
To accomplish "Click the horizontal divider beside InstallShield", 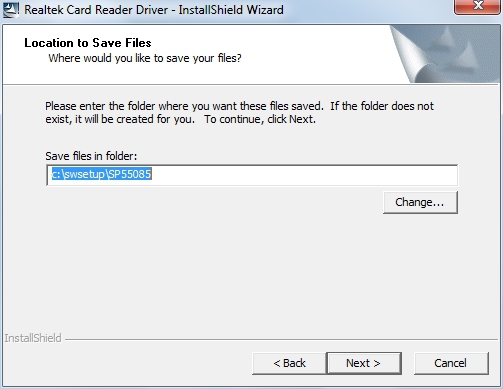I will click(282, 340).
